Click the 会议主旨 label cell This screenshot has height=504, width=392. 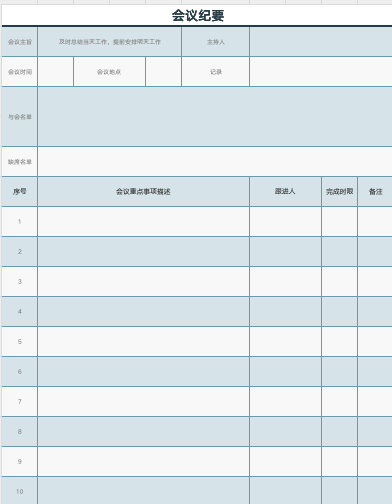click(20, 42)
